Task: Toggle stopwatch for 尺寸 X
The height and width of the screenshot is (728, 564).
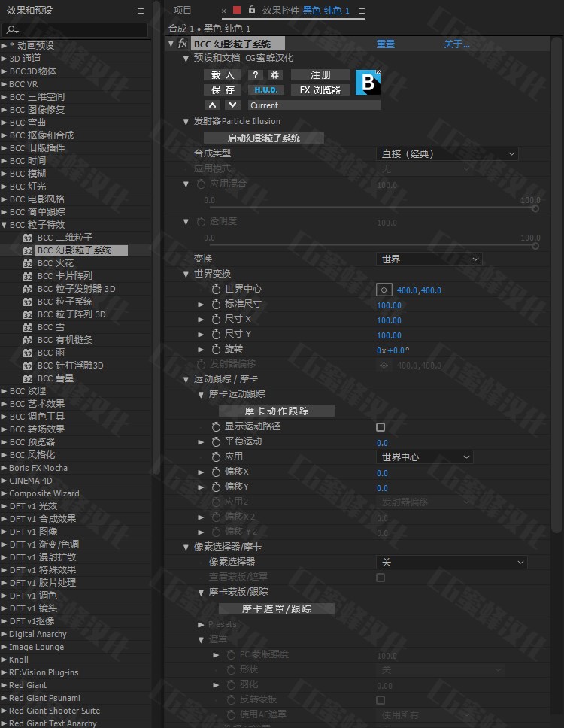Action: point(216,320)
